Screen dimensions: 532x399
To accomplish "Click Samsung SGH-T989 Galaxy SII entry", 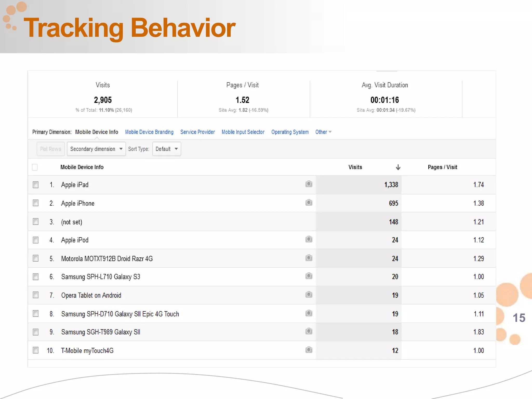I will pyautogui.click(x=101, y=332).
